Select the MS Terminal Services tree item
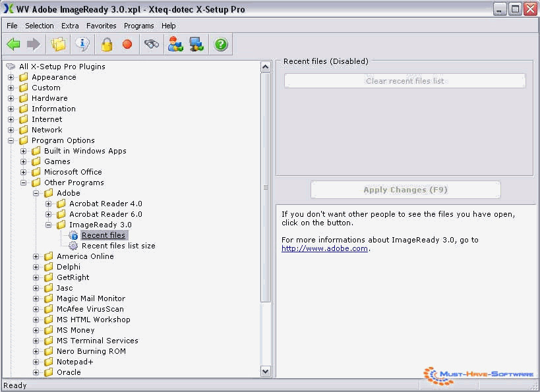The width and height of the screenshot is (540, 392). click(x=98, y=341)
